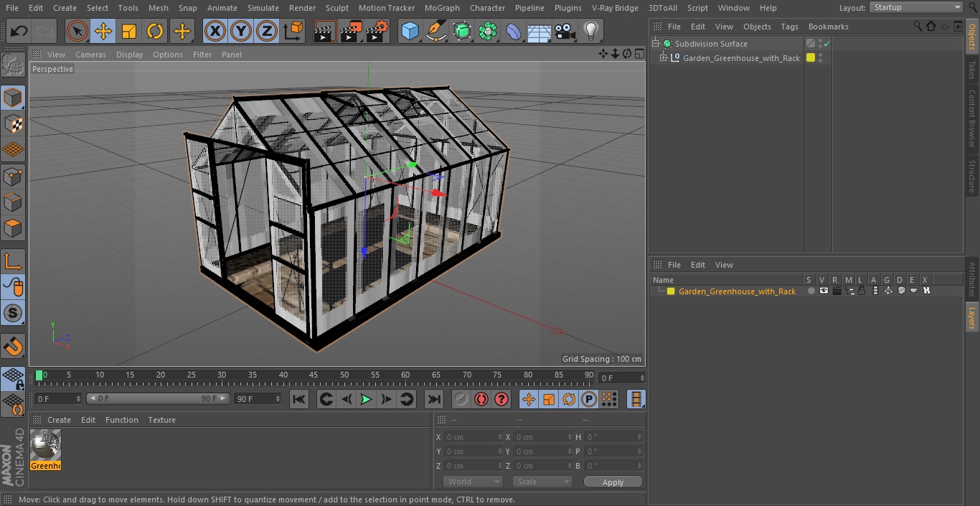
Task: Toggle Snap magnet icon
Action: (x=13, y=346)
